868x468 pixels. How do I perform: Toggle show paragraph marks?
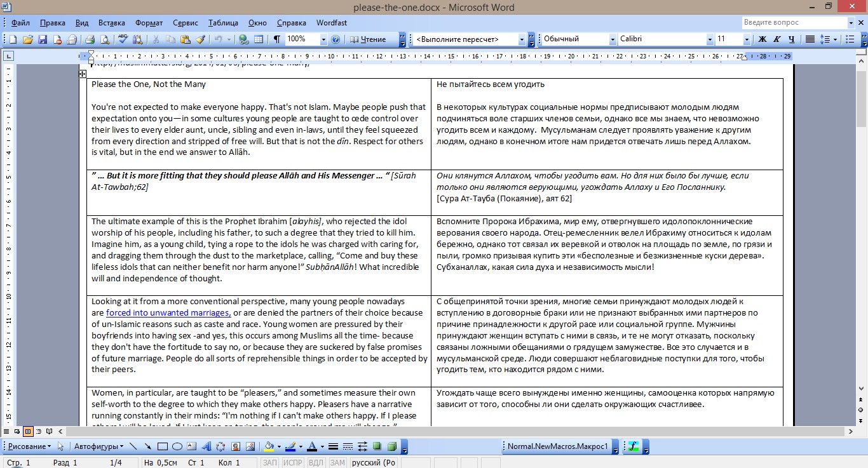click(x=276, y=39)
